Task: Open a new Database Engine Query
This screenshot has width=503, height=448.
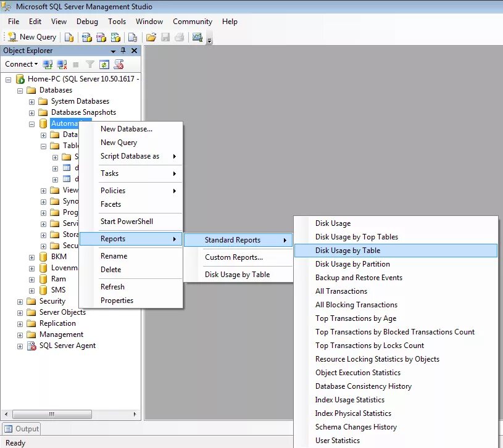Action: point(69,37)
